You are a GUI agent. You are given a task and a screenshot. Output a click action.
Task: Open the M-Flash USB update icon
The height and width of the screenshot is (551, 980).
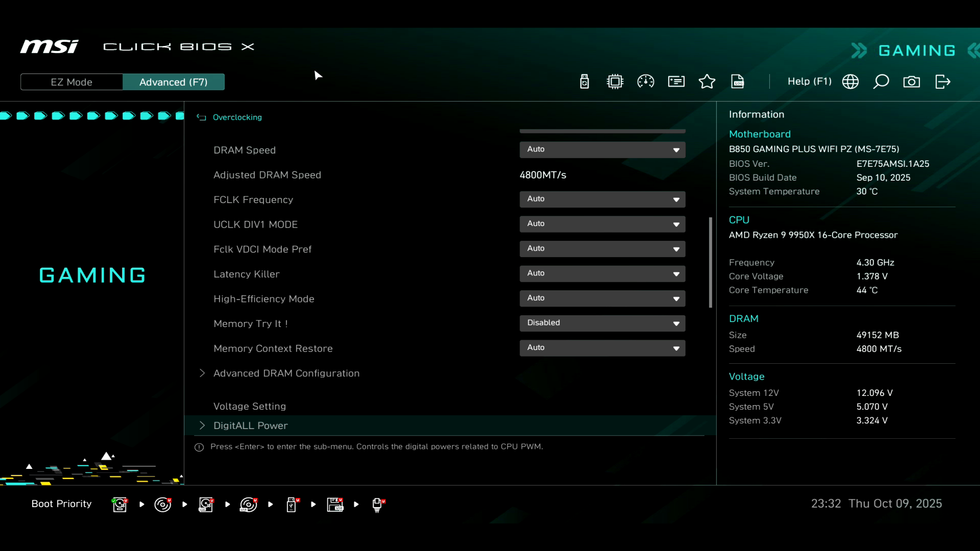[584, 82]
